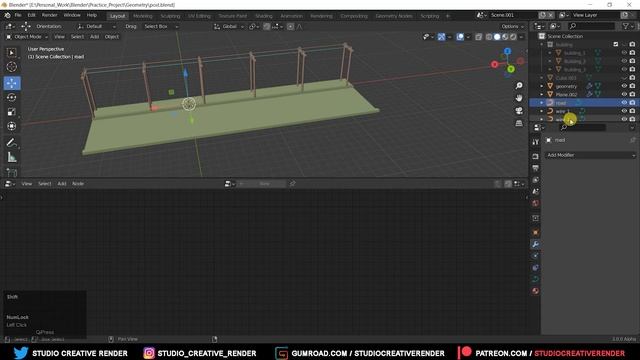Open the Tool properties tab

536,142
